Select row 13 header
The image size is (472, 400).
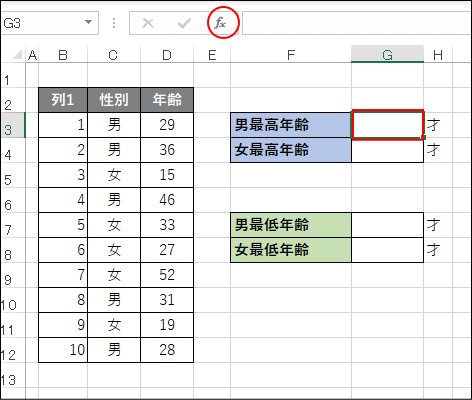click(x=13, y=375)
